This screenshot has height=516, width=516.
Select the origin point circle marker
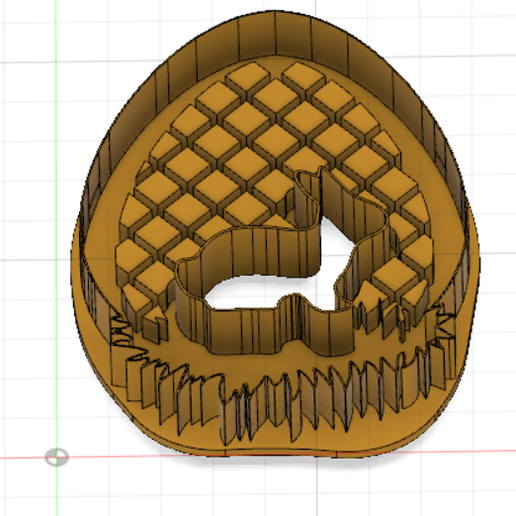coord(57,457)
